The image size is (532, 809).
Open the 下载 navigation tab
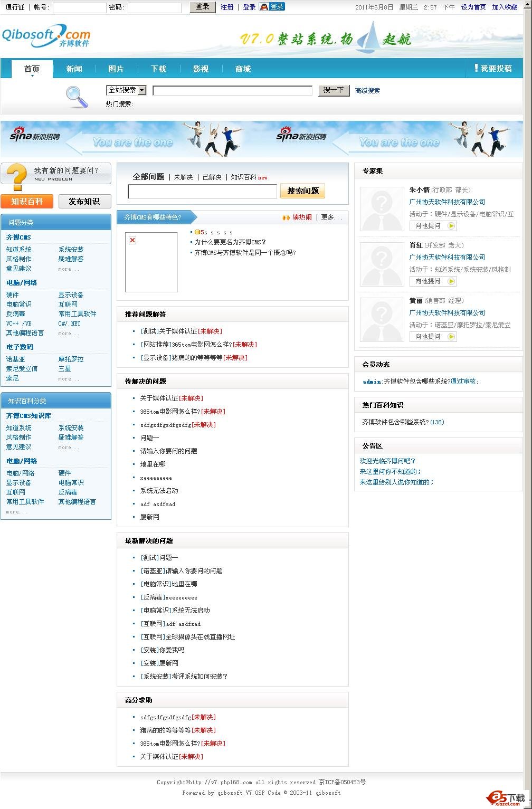pyautogui.click(x=158, y=69)
